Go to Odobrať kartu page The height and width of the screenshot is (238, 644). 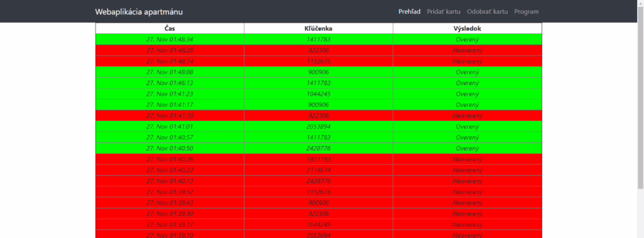pos(487,11)
